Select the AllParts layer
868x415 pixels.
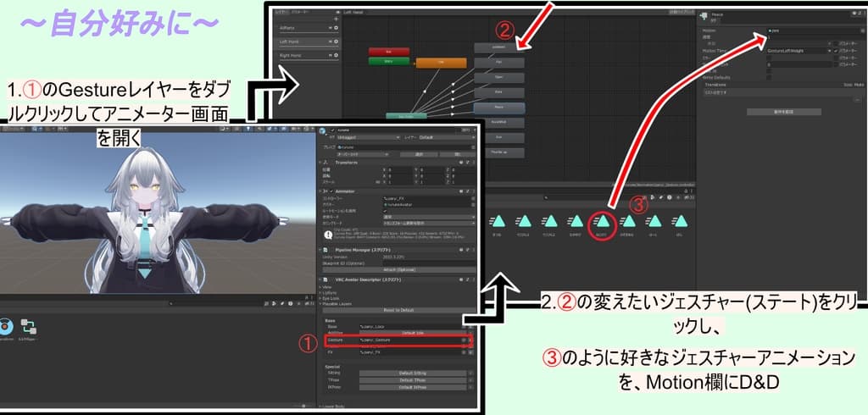point(308,28)
